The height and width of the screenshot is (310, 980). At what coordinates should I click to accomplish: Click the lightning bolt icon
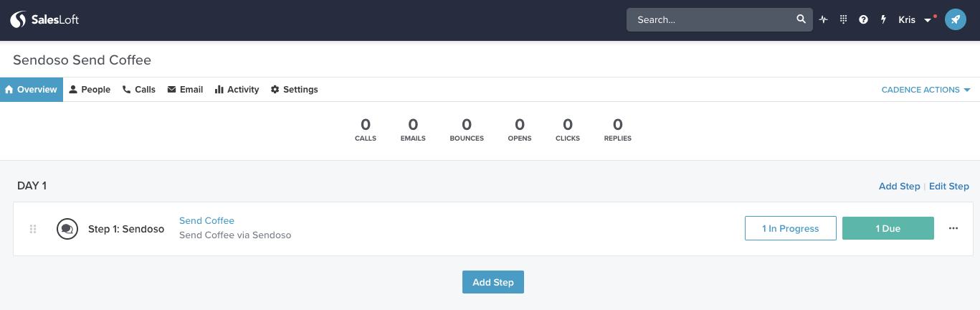click(x=884, y=20)
